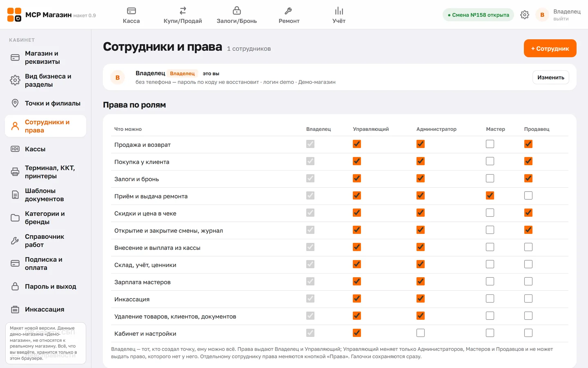Open settings gear icon in header
The width and height of the screenshot is (588, 368).
525,15
